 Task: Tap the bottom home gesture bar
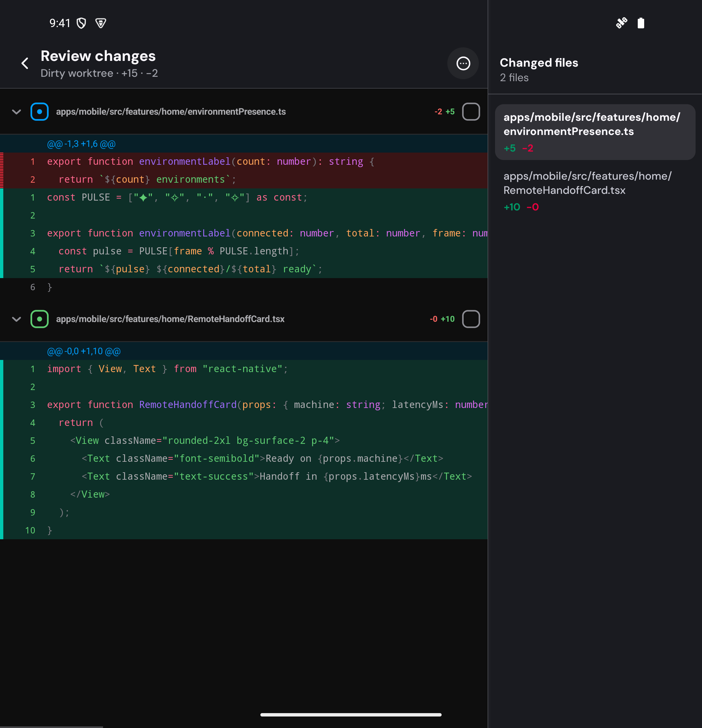(351, 714)
